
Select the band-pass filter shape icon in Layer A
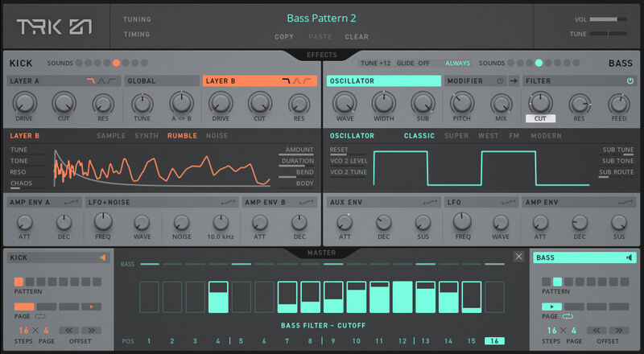pos(101,81)
